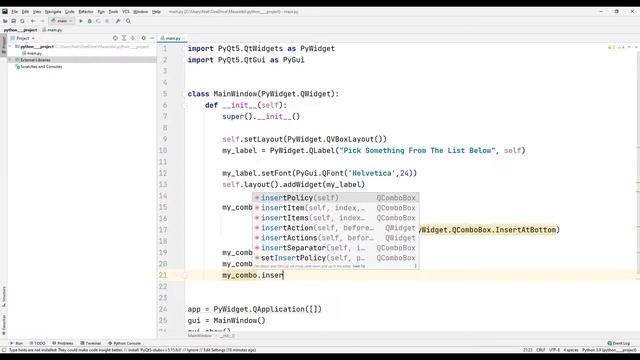
Task: Open the Problems tool window button
Action: click(x=63, y=343)
